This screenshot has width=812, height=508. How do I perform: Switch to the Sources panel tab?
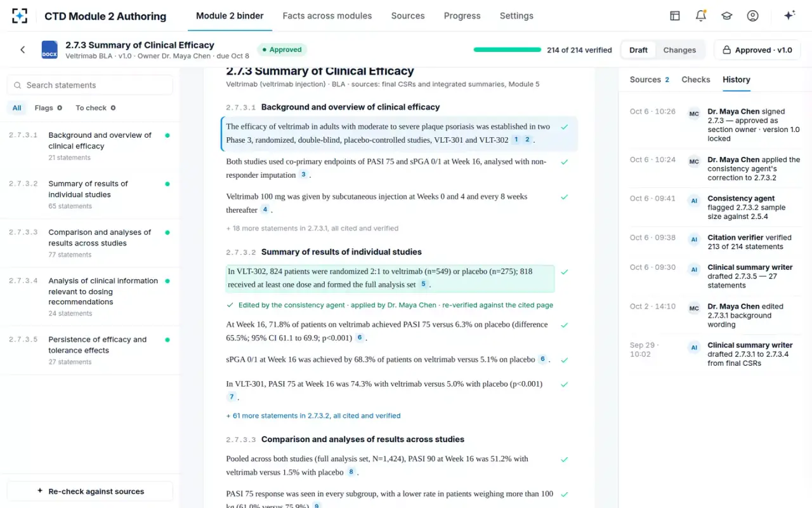(650, 79)
